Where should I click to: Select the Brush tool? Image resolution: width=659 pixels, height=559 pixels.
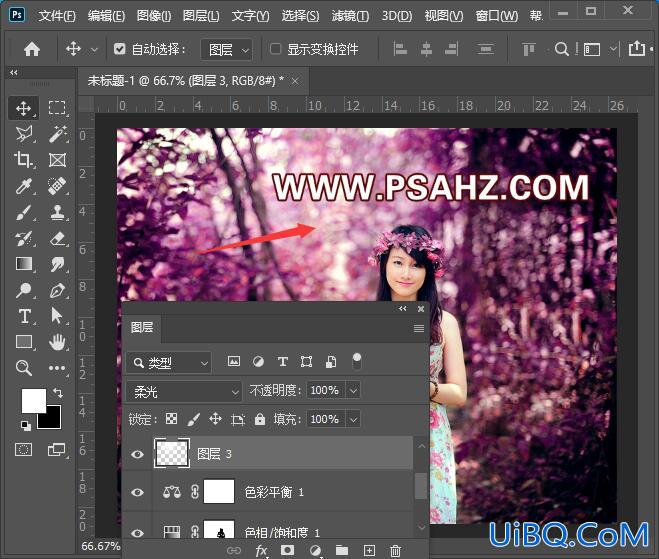24,212
